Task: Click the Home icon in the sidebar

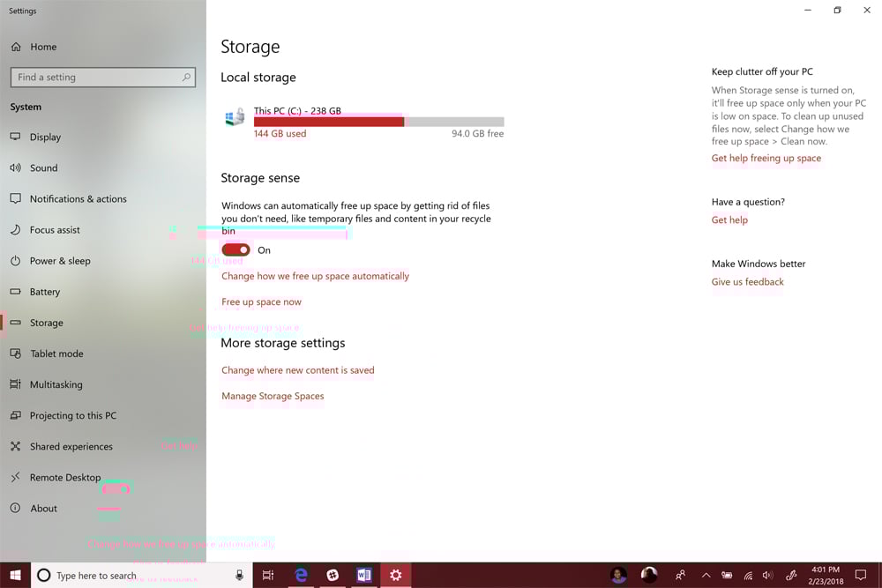Action: click(x=16, y=47)
